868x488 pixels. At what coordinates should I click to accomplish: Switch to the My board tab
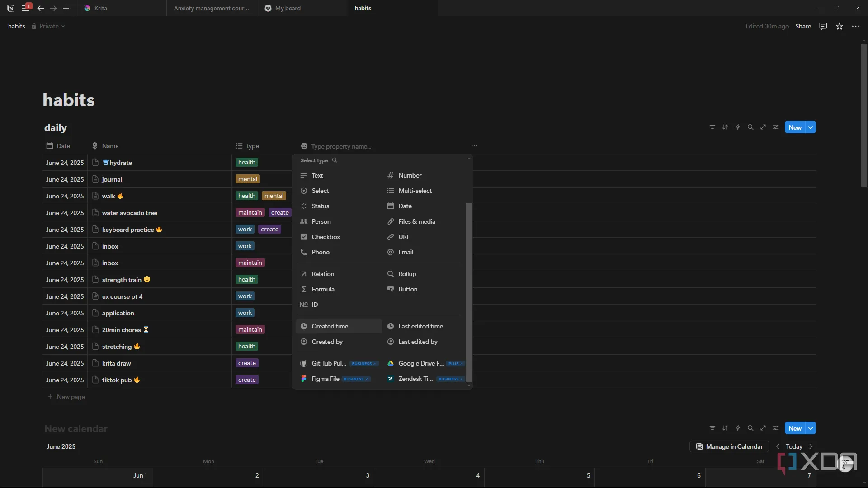288,8
